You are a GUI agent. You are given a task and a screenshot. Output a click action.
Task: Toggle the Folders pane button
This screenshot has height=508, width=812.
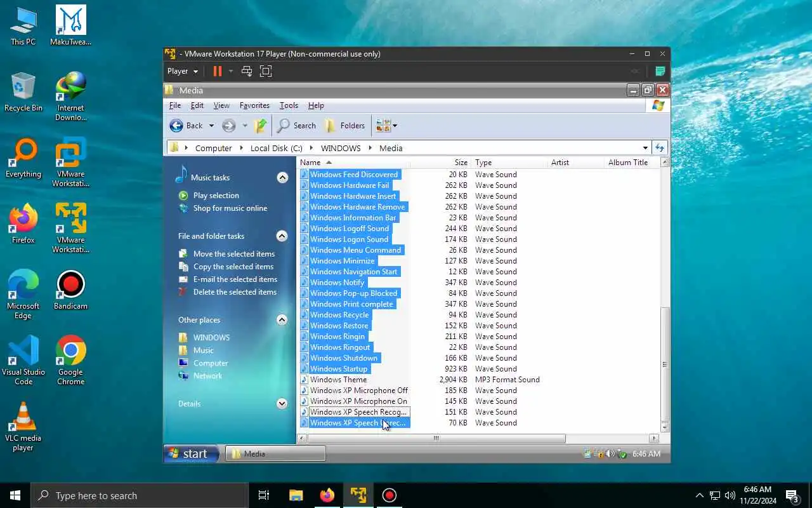[344, 126]
